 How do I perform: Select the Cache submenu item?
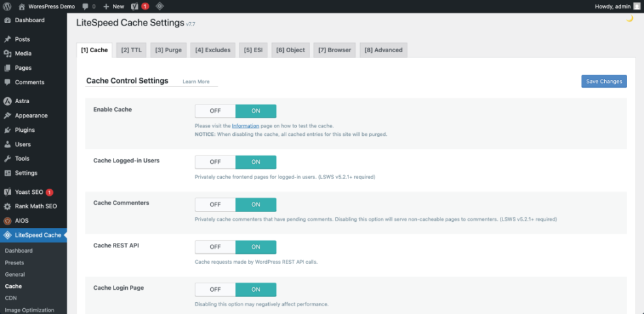click(13, 287)
